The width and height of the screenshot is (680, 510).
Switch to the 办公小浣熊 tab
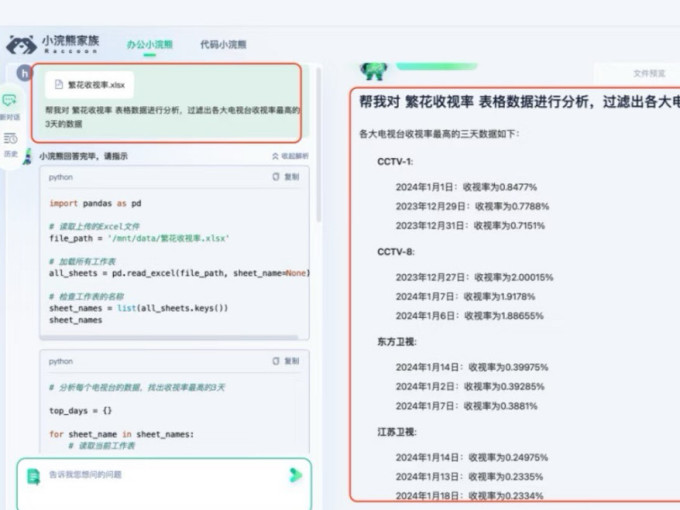(150, 44)
